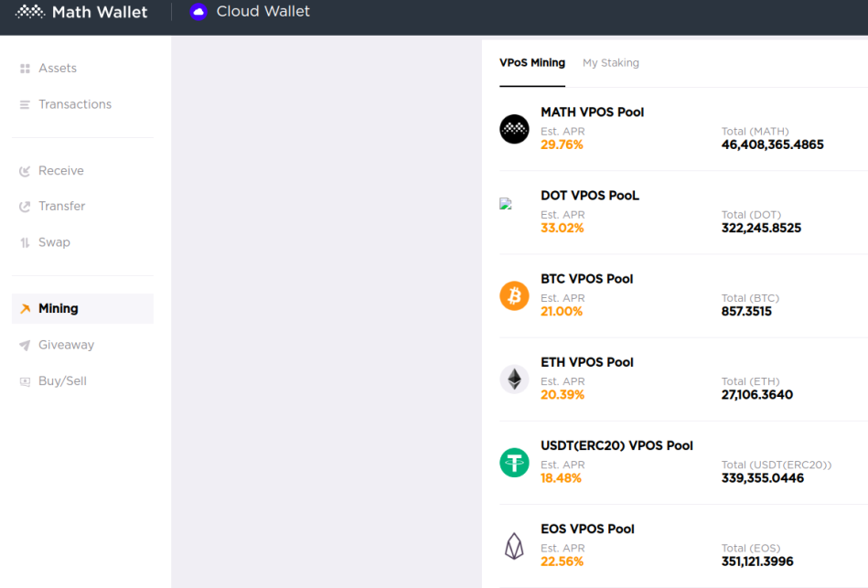Click the Total (ETH) label

[750, 381]
